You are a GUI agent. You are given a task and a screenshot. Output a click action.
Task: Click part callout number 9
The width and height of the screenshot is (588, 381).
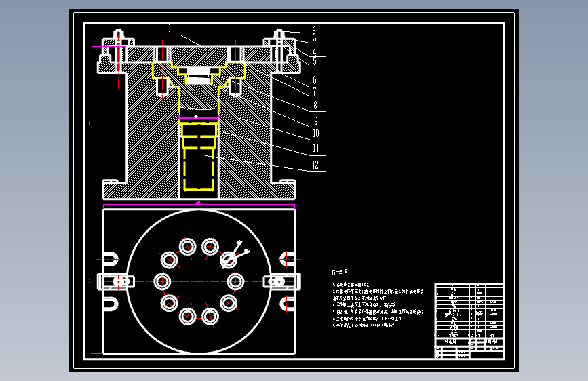coord(316,121)
